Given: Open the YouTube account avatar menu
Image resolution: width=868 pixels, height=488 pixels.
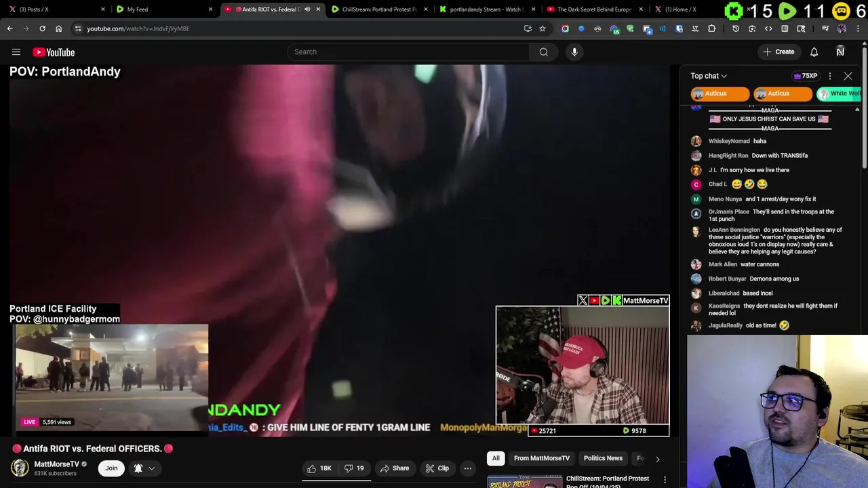Looking at the screenshot, I should click(x=840, y=52).
